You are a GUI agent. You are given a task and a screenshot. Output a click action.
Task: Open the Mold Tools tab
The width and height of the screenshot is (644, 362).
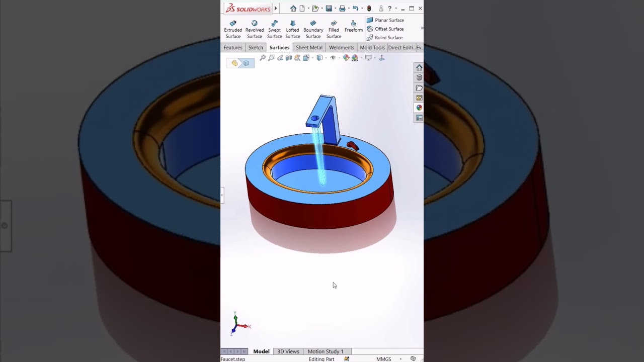click(x=372, y=47)
